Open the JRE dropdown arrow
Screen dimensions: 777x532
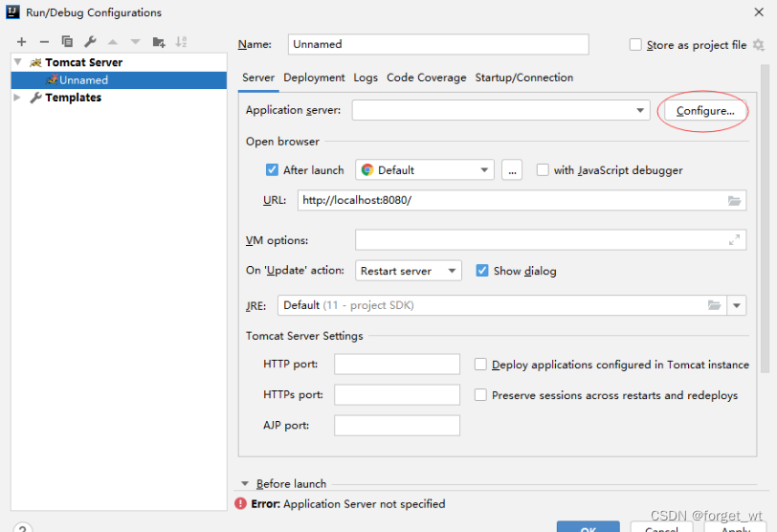click(737, 305)
